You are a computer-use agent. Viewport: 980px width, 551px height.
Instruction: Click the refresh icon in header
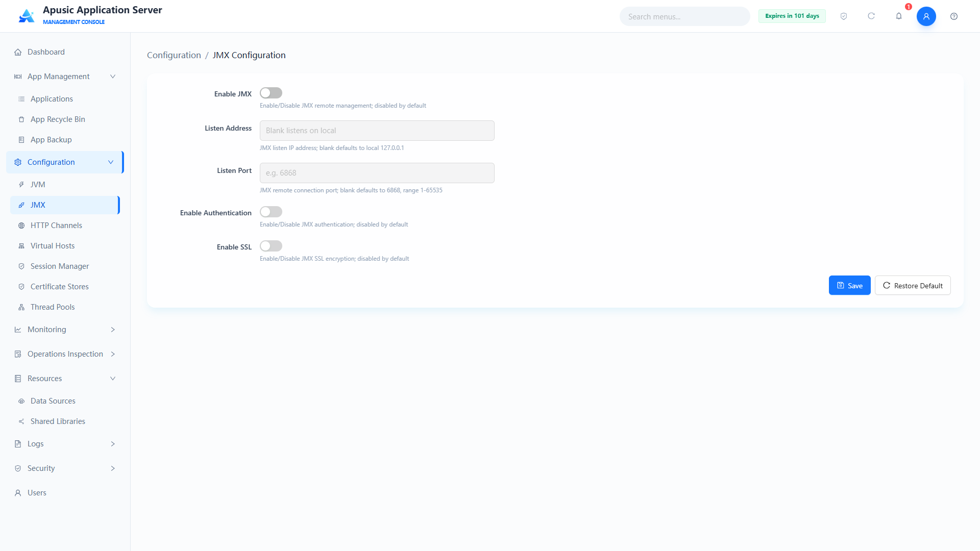point(871,16)
